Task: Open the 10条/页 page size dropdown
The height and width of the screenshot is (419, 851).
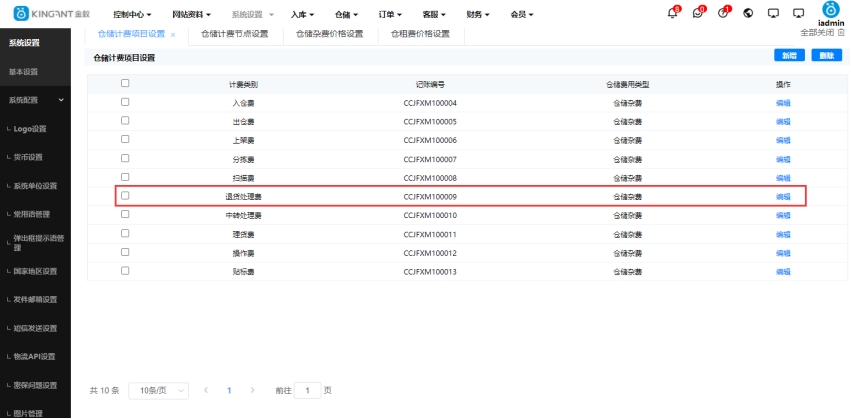Action: [x=158, y=391]
